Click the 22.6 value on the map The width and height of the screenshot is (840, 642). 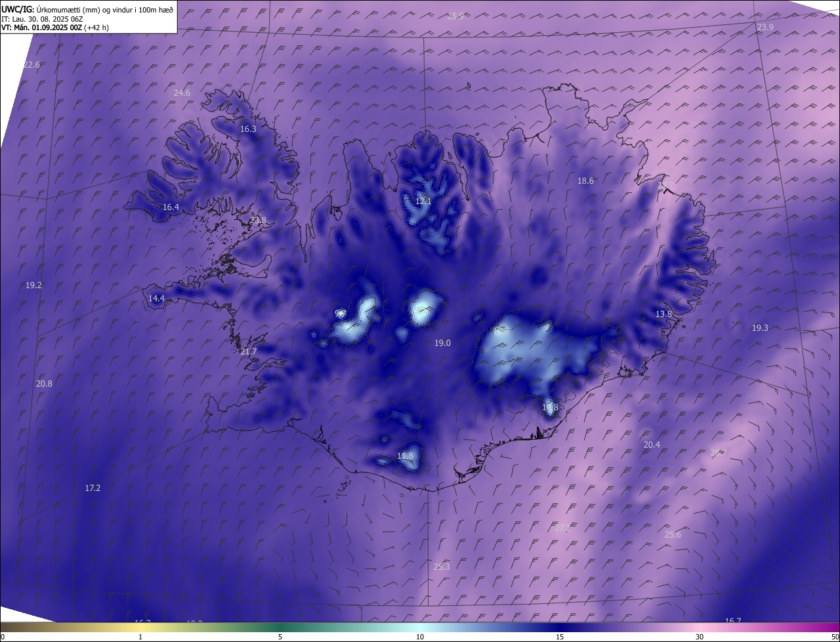(x=31, y=64)
